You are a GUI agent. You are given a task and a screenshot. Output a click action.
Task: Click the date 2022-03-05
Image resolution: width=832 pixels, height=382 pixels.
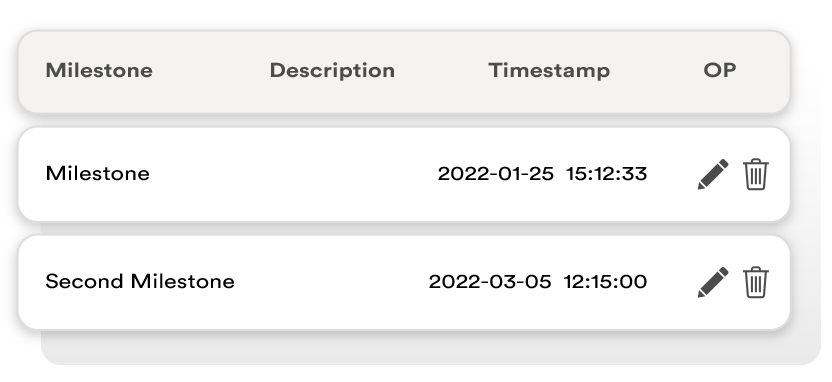click(490, 281)
